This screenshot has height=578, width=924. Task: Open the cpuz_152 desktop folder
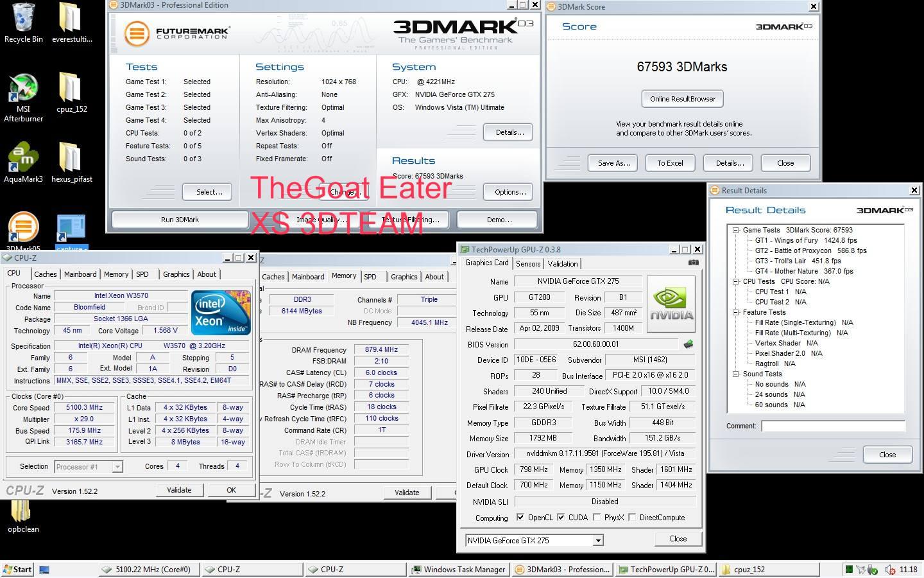(x=71, y=92)
